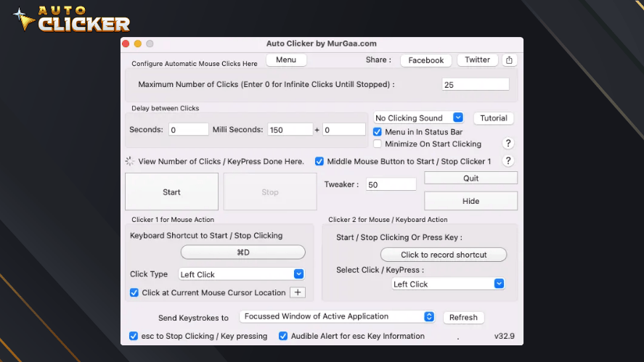Enable Minimize On Start Clicking
Image resolution: width=644 pixels, height=362 pixels.
coord(377,144)
